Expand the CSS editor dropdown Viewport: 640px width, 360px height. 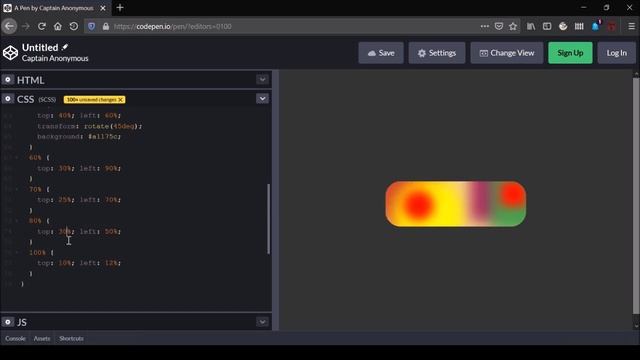262,99
